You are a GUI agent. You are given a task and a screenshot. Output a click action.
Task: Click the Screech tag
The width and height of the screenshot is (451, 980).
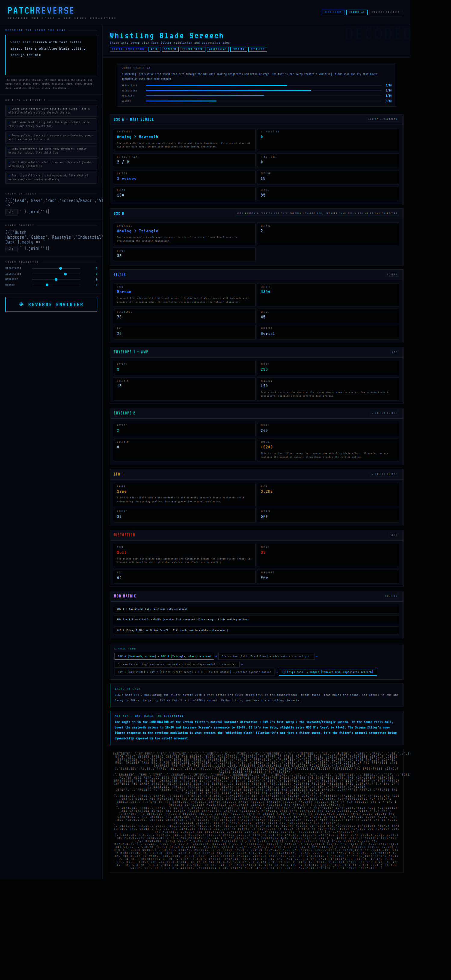pyautogui.click(x=170, y=49)
